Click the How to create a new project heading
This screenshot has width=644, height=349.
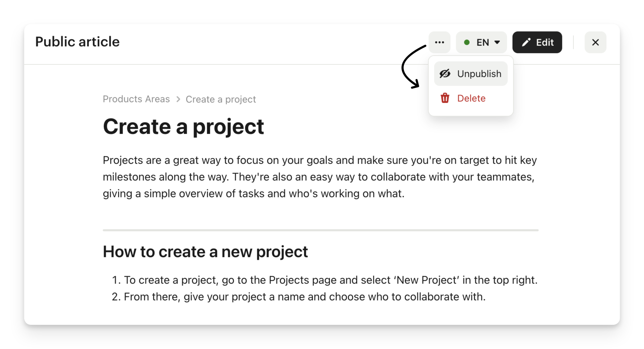pyautogui.click(x=205, y=252)
